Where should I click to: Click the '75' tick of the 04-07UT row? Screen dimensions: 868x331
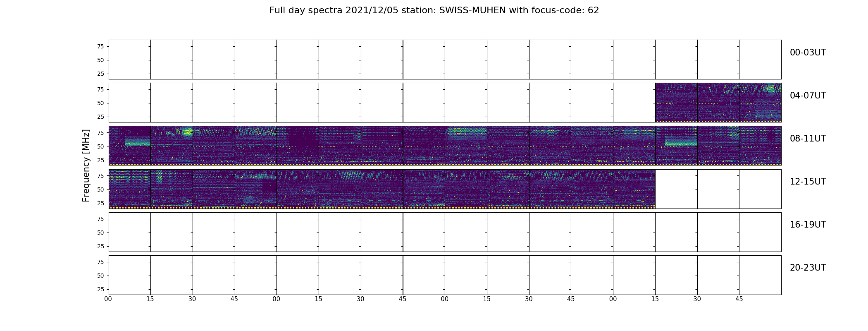click(100, 89)
